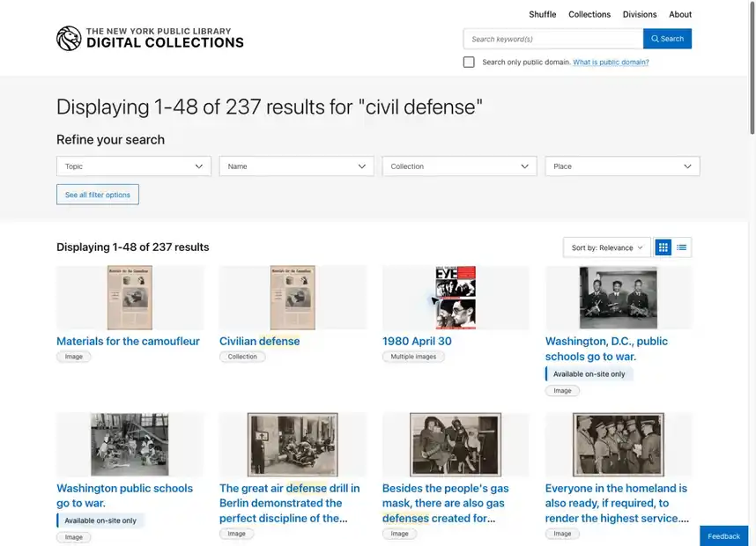The image size is (756, 546).
Task: Click DIGITAL COLLECTIONS header title
Action: [165, 42]
